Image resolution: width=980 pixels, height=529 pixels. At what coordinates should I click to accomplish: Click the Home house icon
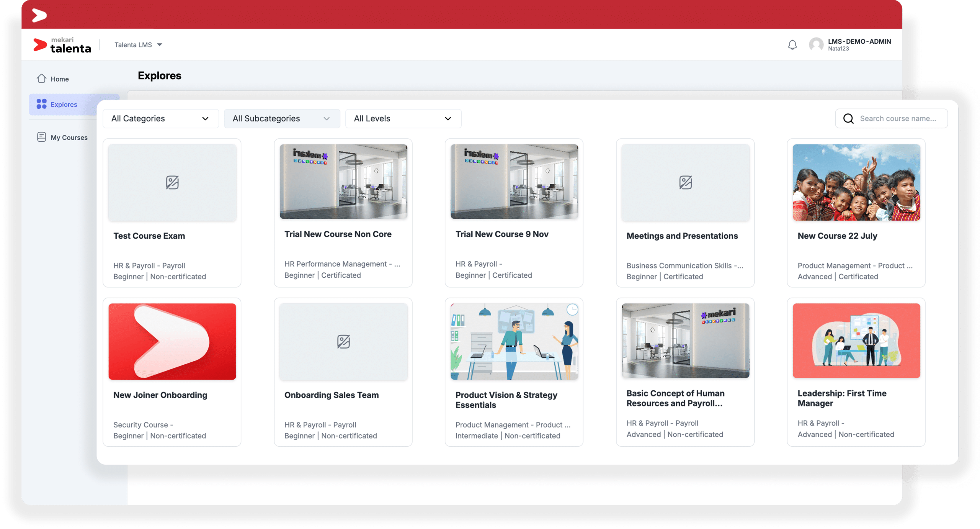41,79
